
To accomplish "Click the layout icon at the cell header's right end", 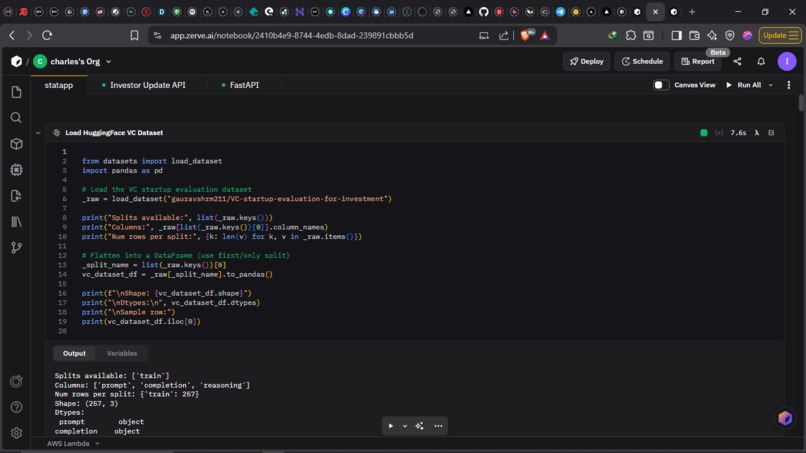I will [771, 133].
